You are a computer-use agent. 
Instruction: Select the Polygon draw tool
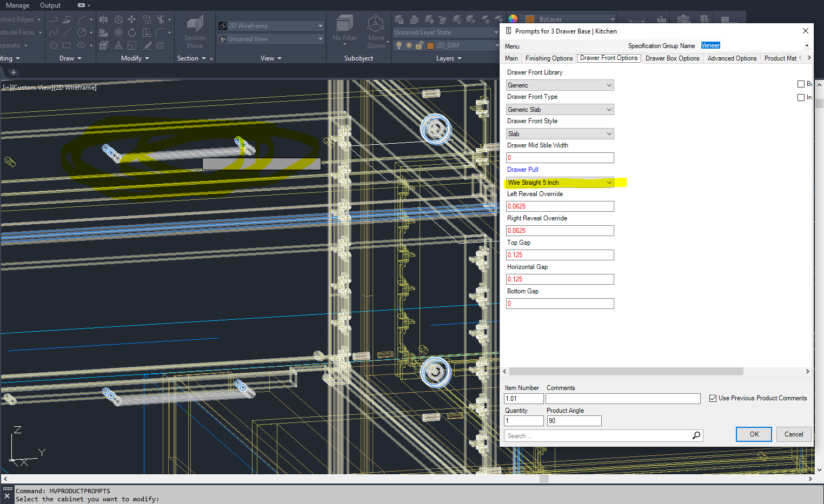click(x=54, y=45)
